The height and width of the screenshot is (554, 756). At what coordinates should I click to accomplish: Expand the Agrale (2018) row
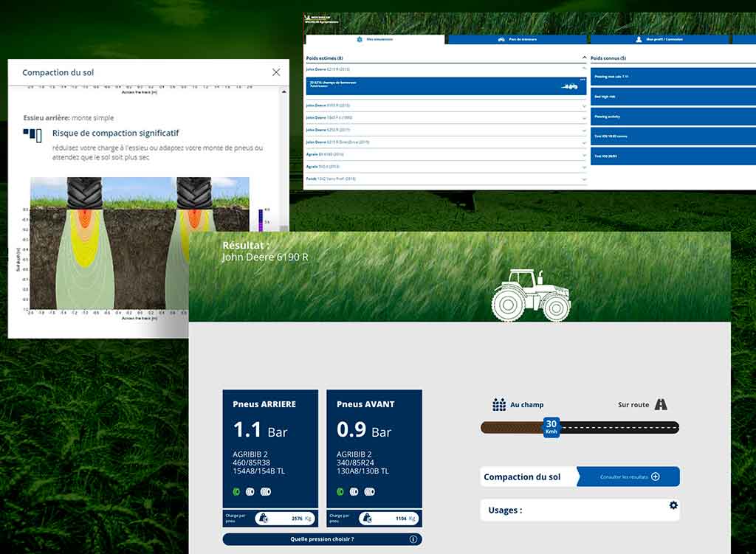coord(585,167)
